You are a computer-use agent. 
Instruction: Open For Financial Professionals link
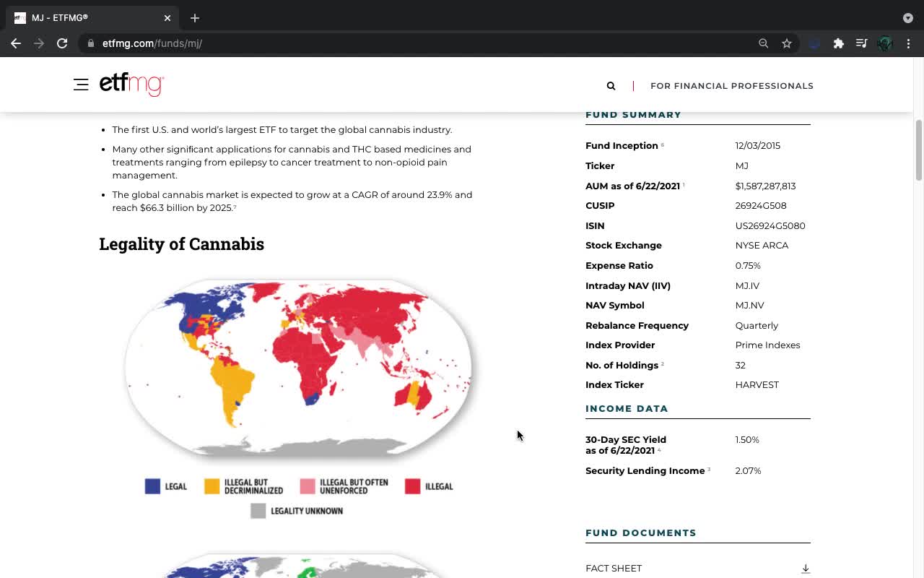pos(732,86)
